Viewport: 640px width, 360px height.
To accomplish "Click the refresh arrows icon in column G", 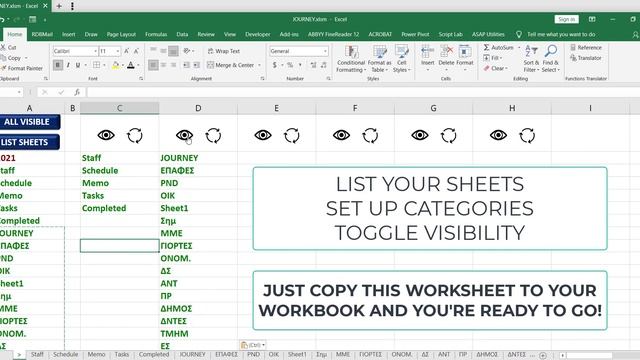I will (449, 136).
